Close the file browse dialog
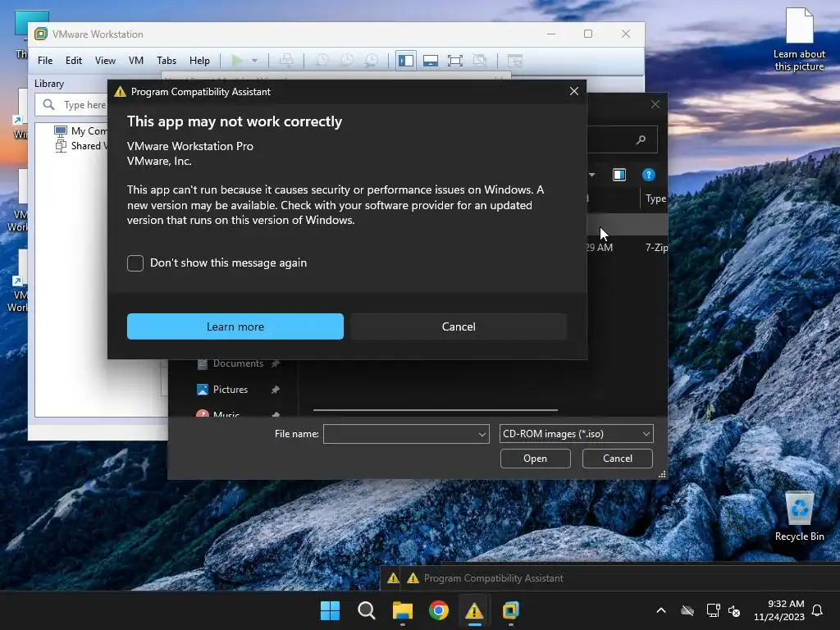 [655, 104]
